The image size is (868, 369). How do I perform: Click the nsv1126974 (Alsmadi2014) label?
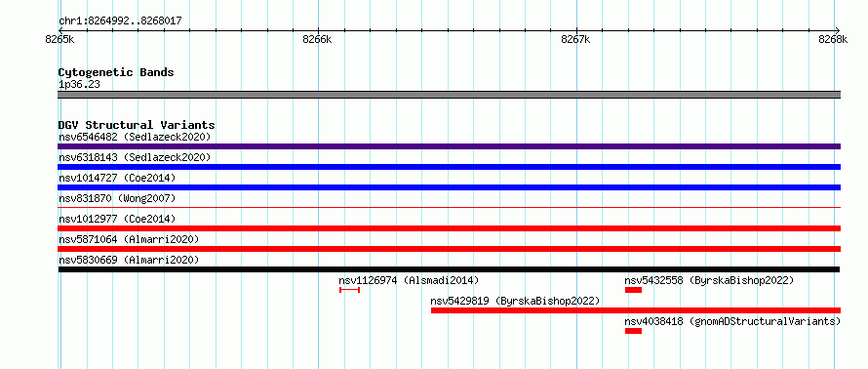coord(409,280)
